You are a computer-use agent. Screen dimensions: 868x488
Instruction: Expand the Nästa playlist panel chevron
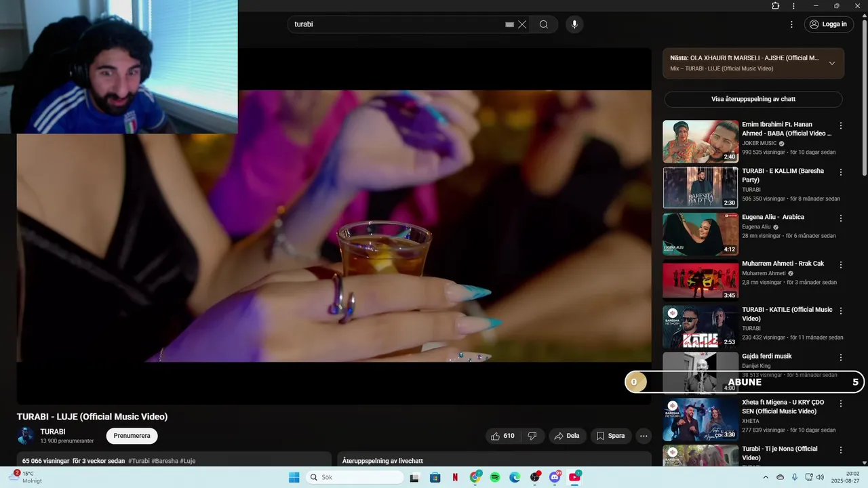click(832, 63)
